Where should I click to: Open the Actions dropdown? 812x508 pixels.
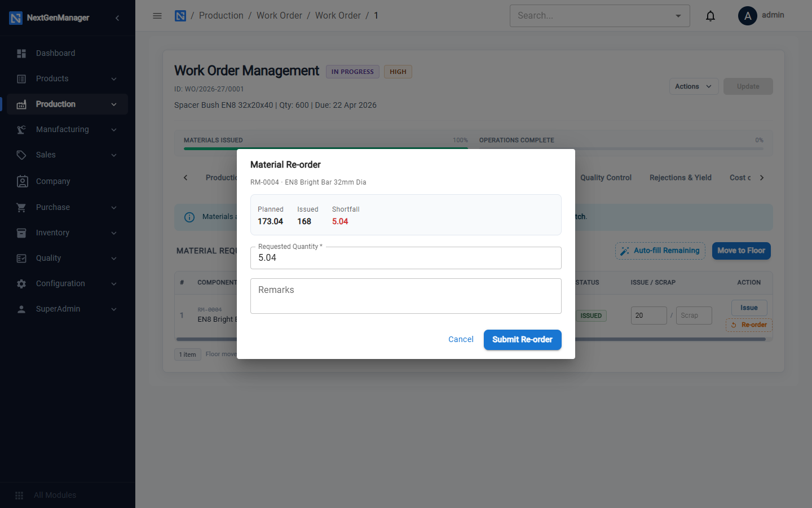click(694, 86)
